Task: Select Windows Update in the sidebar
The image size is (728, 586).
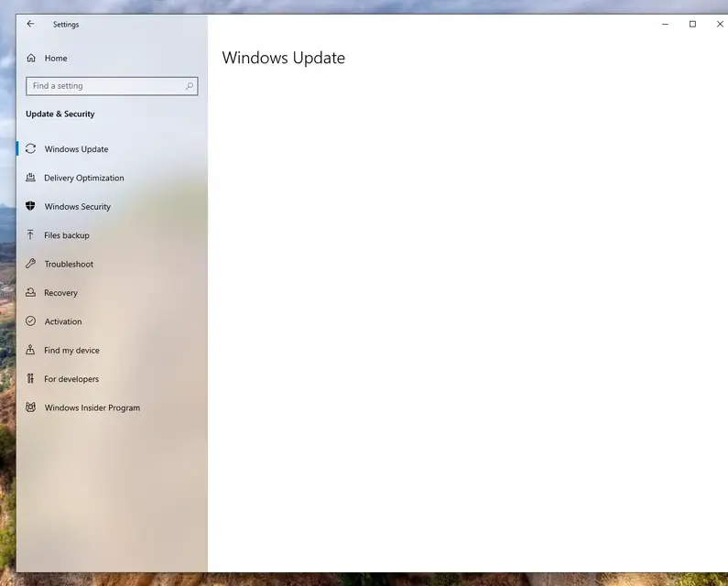Action: pyautogui.click(x=76, y=149)
